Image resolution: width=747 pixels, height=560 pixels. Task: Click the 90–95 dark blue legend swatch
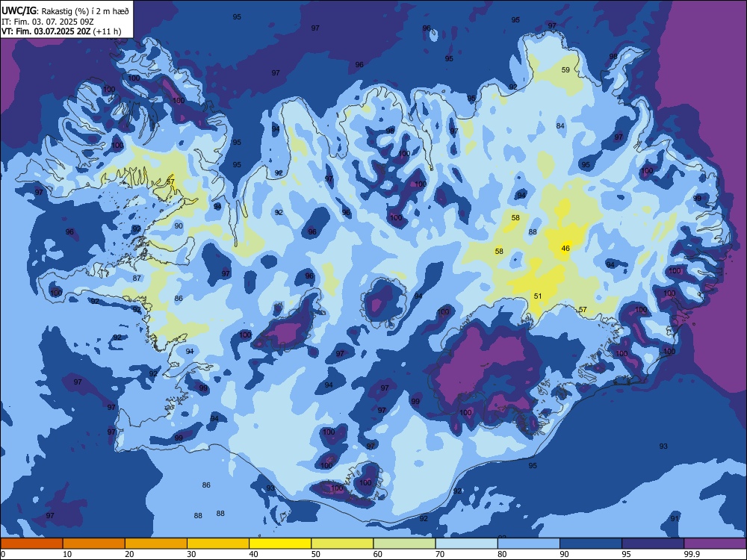pos(591,544)
